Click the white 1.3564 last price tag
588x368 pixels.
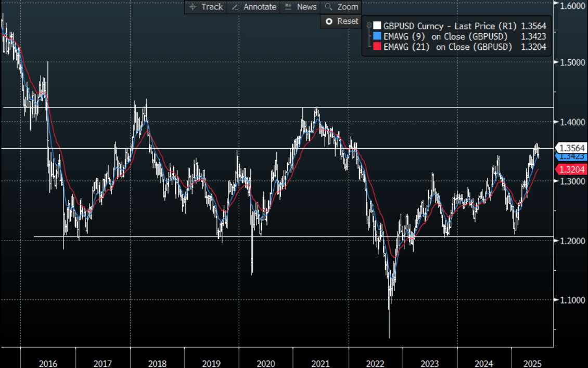571,148
